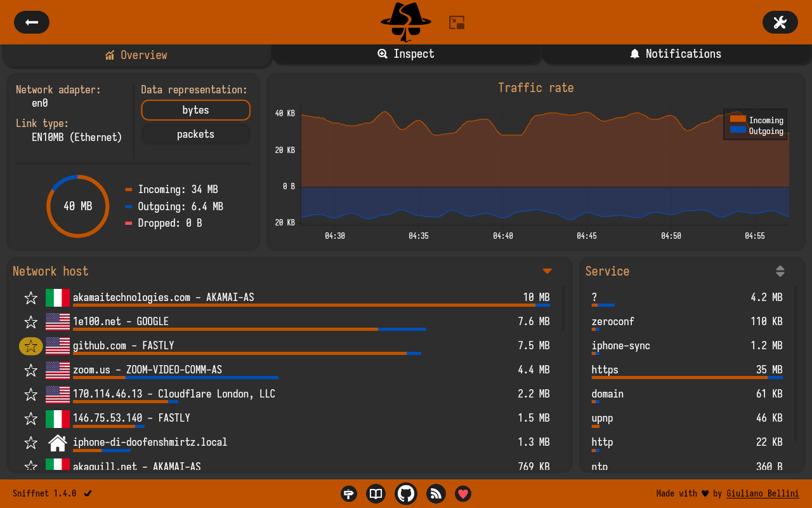Click the 40 MB donut chart
The height and width of the screenshot is (508, 812).
click(78, 206)
